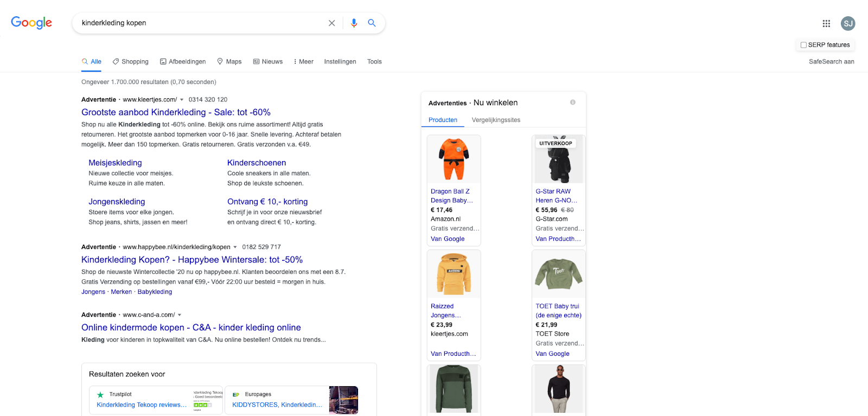Image resolution: width=868 pixels, height=416 pixels.
Task: Click 'Dragon Ball Z Design Baby' product title
Action: click(x=452, y=196)
